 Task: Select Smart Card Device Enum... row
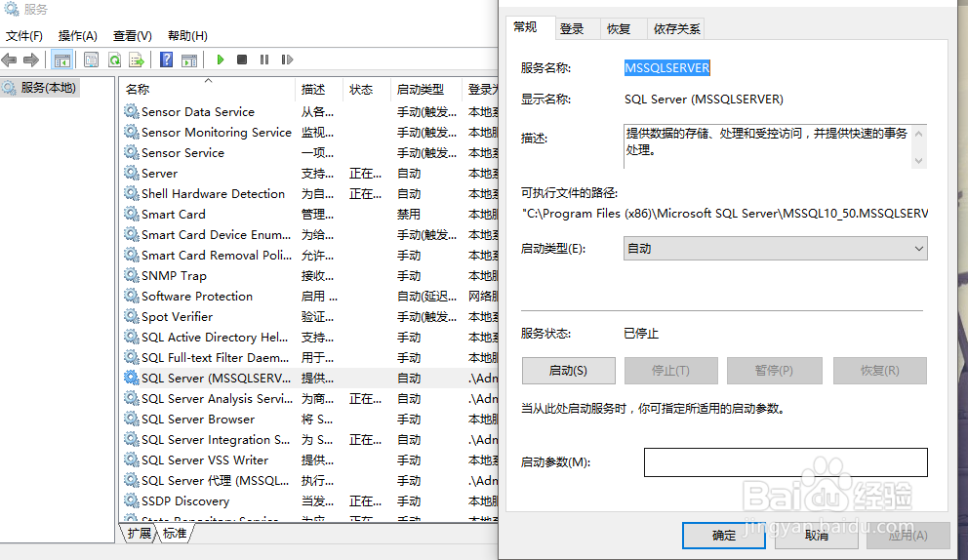click(x=310, y=234)
